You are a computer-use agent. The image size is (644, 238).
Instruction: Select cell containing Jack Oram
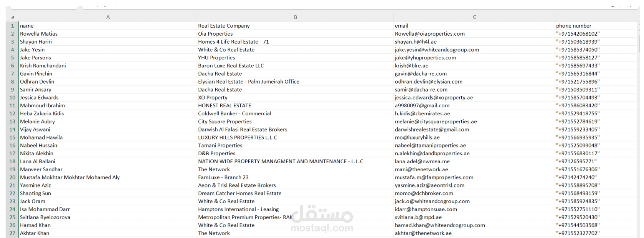108,201
